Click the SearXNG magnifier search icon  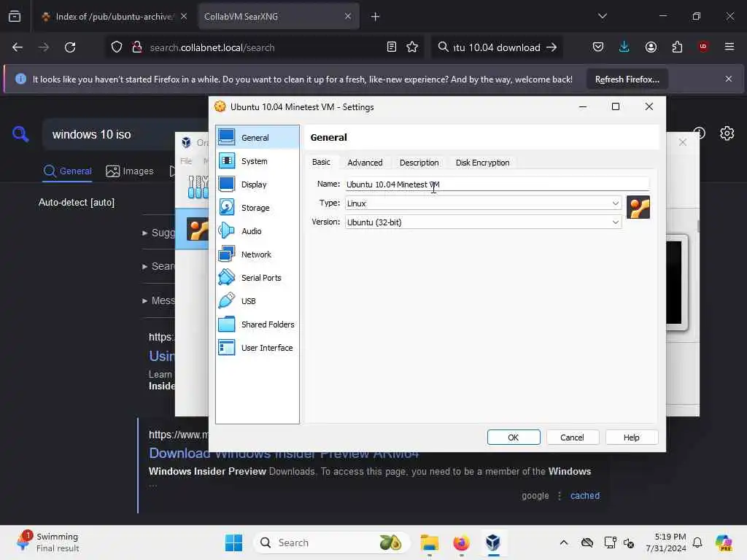[20, 134]
